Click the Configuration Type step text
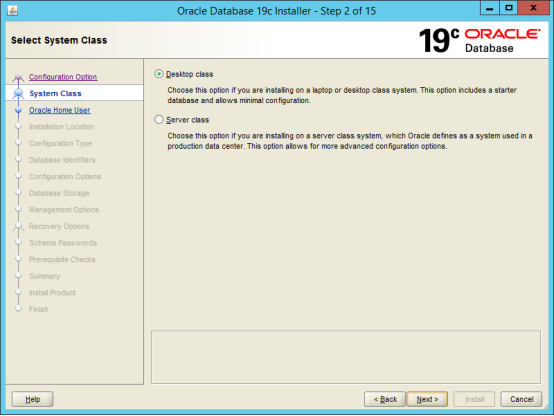554x416 pixels. pos(60,143)
